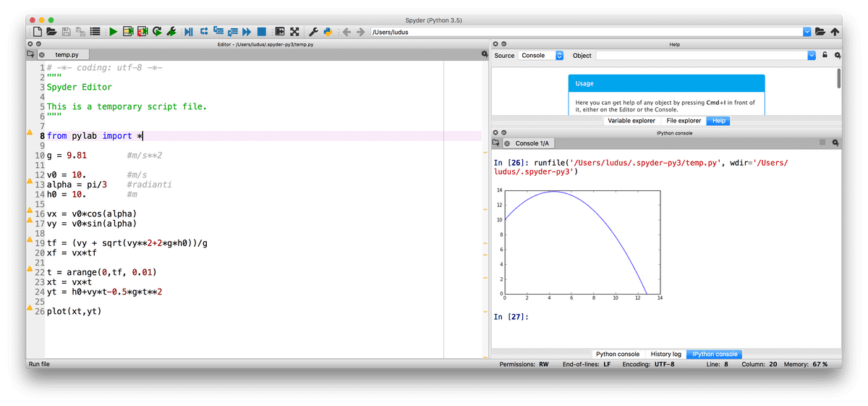Viewport: 868px width, 406px height.
Task: Start debugging with the Debug file icon
Action: pos(189,32)
